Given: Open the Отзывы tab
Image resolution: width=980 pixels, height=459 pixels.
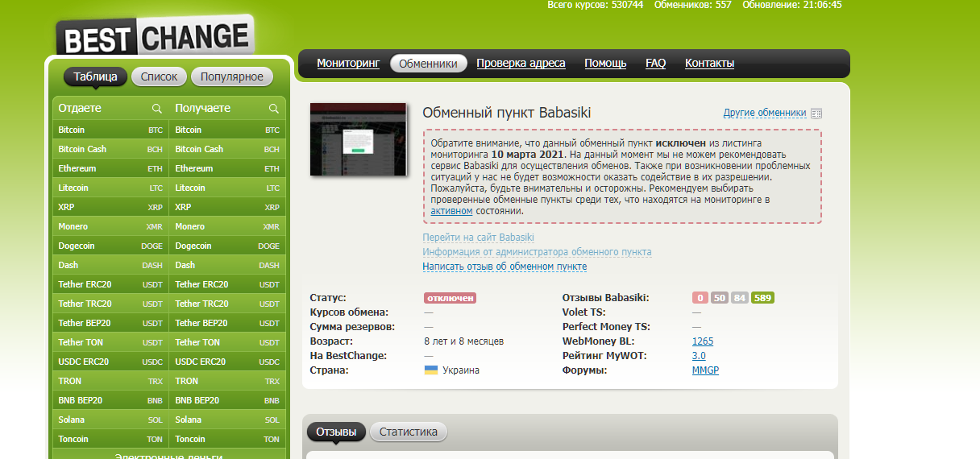Looking at the screenshot, I should pos(336,432).
